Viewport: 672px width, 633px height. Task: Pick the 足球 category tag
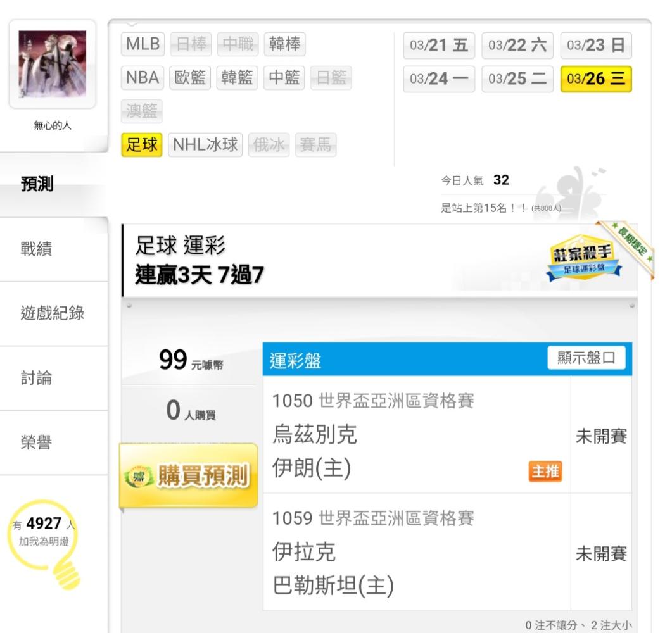point(142,145)
